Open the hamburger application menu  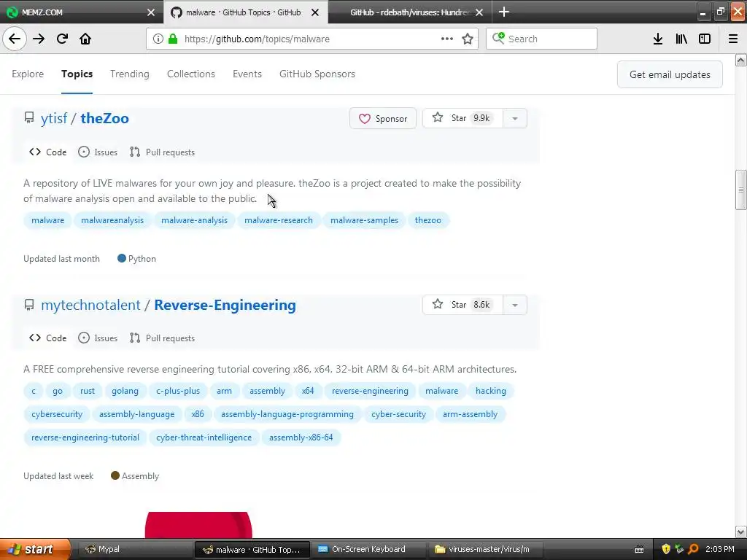pos(733,39)
